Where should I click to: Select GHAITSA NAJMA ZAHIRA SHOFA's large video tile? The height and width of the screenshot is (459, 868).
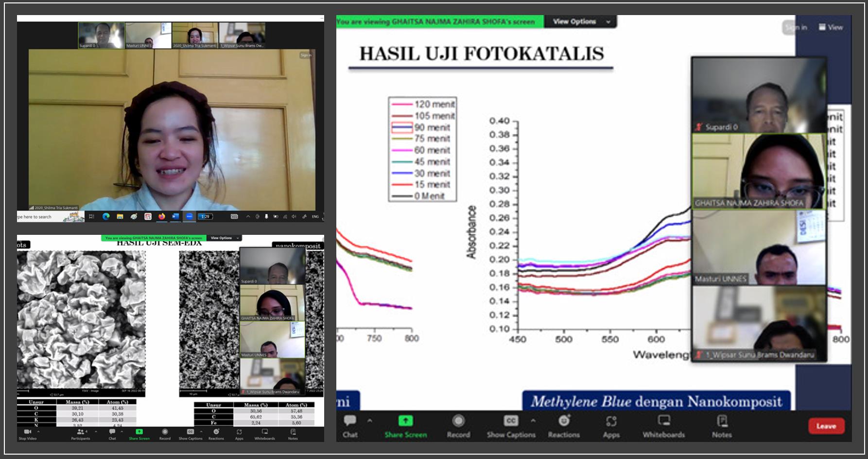[759, 171]
